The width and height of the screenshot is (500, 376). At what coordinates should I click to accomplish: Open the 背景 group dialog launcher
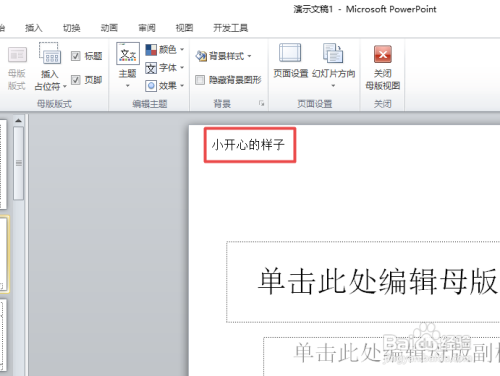(x=261, y=104)
